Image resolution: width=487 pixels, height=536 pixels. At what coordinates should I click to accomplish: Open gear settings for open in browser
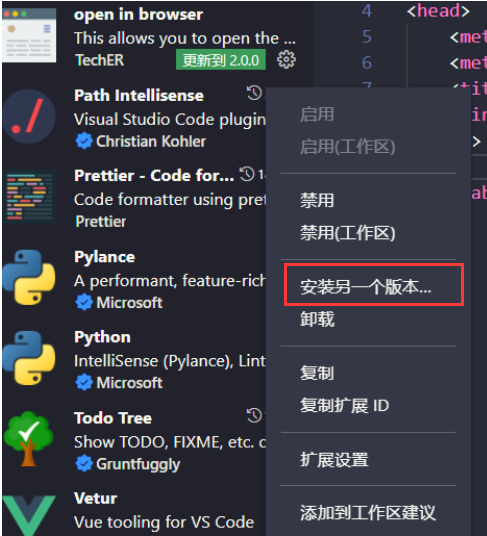tap(286, 60)
